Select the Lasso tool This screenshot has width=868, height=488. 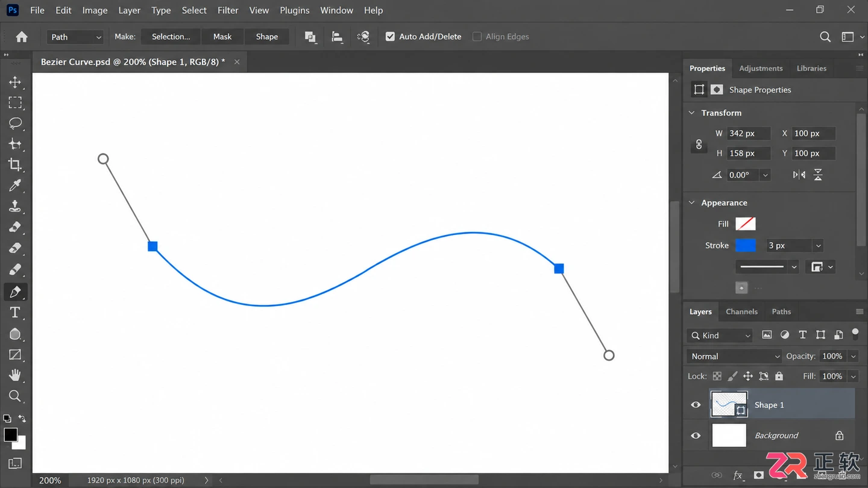click(15, 123)
